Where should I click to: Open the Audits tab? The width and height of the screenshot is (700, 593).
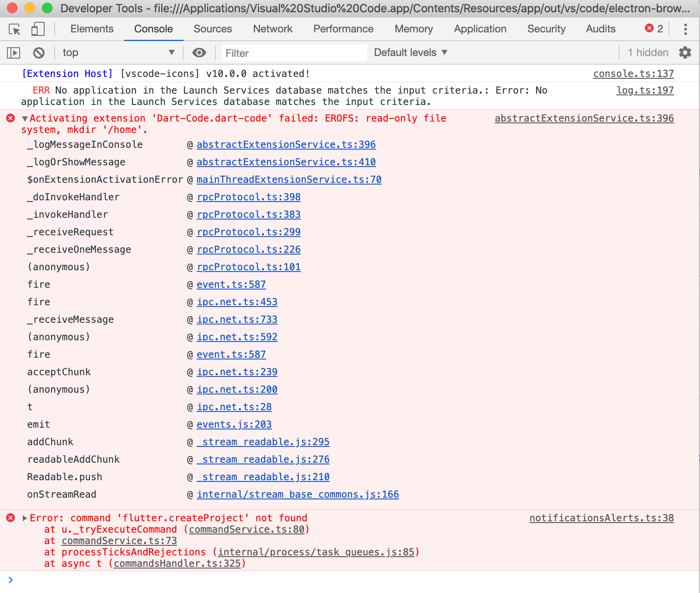[601, 29]
